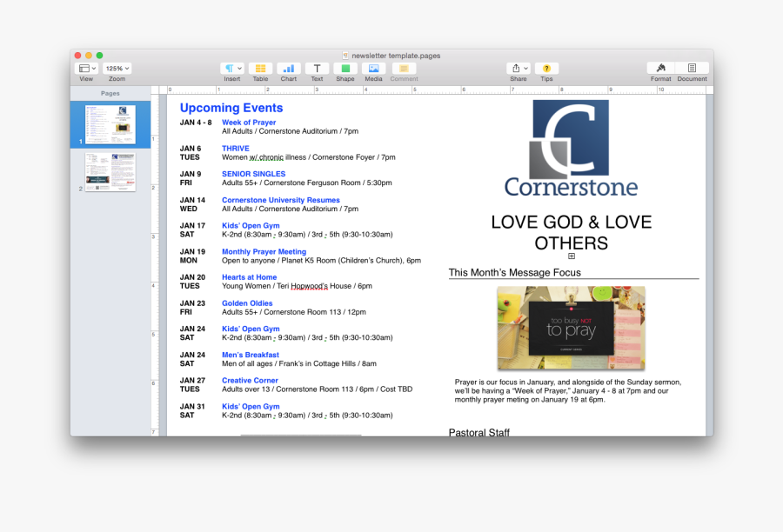Open the View options dropdown
Image resolution: width=783 pixels, height=532 pixels.
(x=86, y=69)
